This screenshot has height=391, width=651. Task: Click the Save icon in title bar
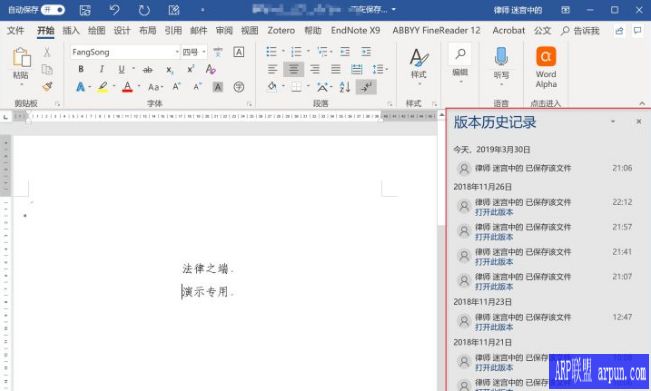tap(85, 10)
